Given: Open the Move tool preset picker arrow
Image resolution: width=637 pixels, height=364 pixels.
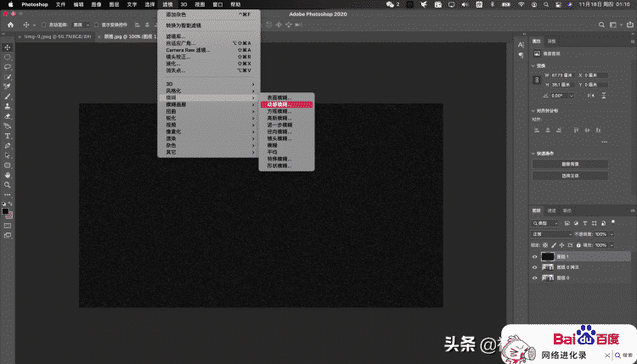Looking at the screenshot, I should point(34,25).
